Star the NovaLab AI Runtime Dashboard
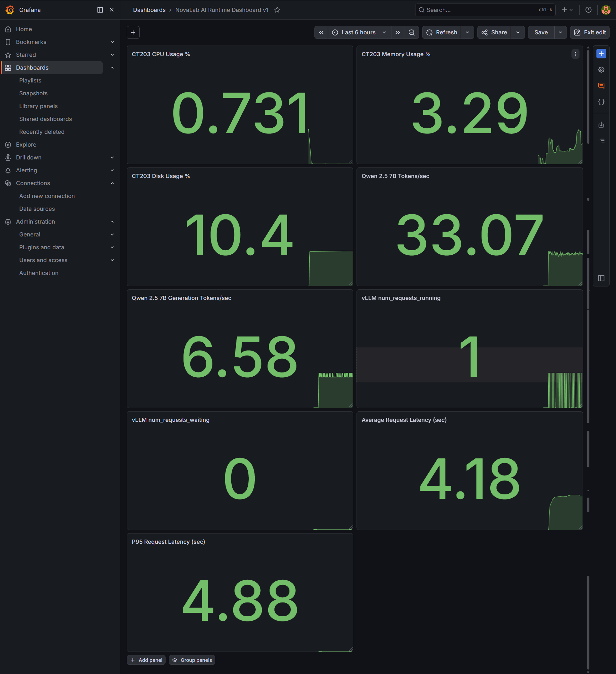Viewport: 616px width, 674px height. [x=277, y=10]
